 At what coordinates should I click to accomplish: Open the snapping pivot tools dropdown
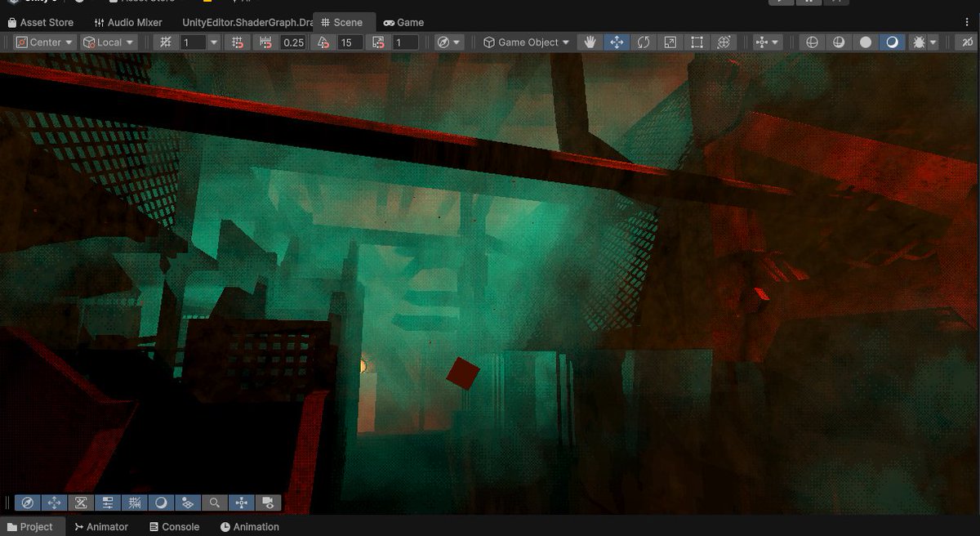pyautogui.click(x=768, y=42)
